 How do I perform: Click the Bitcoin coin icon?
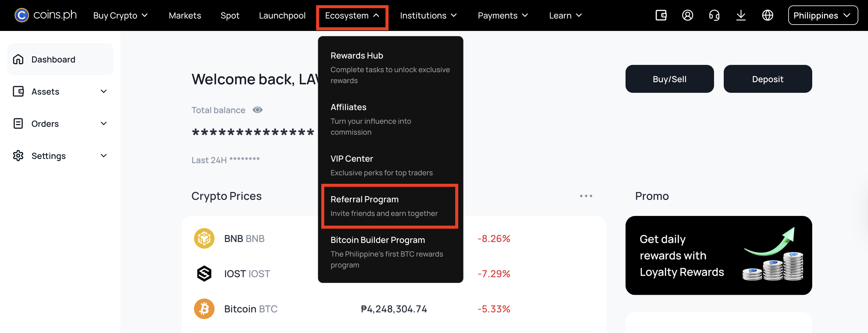click(204, 308)
